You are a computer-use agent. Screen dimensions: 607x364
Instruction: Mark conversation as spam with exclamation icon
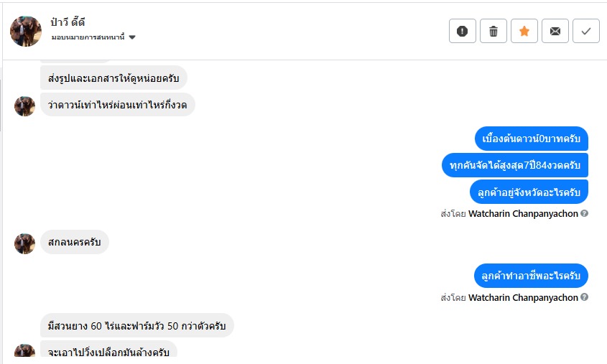pos(463,31)
